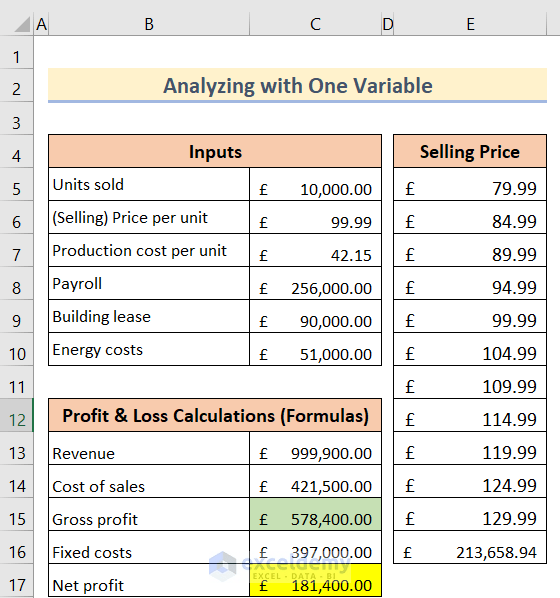Select row 1 header
Viewport: 560px width, 598px height.
(16, 52)
